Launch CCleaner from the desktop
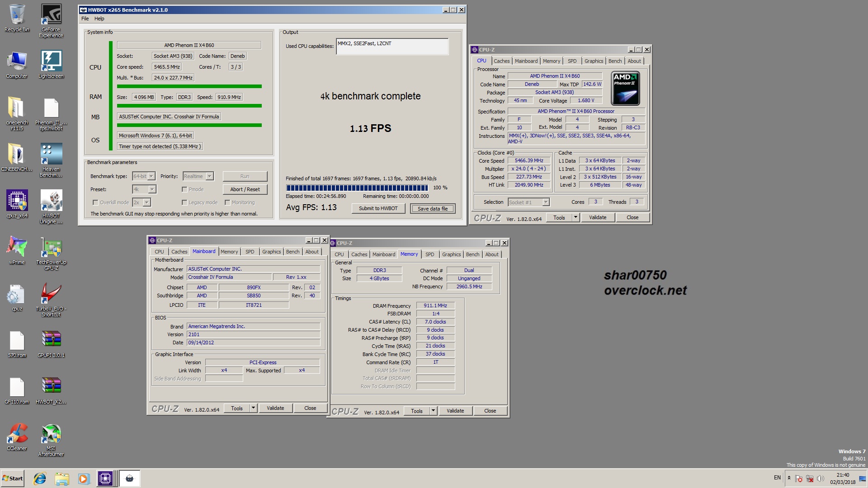This screenshot has height=488, width=868. click(17, 437)
